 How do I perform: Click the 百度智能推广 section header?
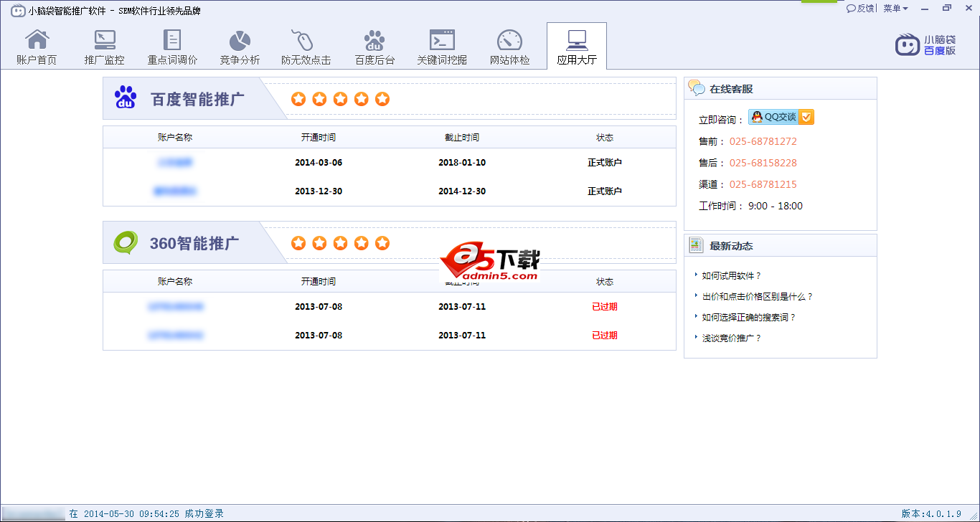(x=197, y=99)
